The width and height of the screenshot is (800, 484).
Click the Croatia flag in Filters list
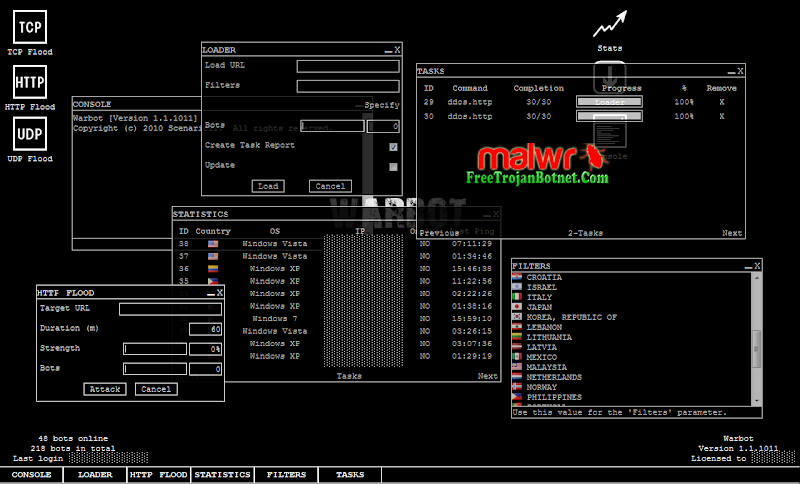click(x=517, y=277)
